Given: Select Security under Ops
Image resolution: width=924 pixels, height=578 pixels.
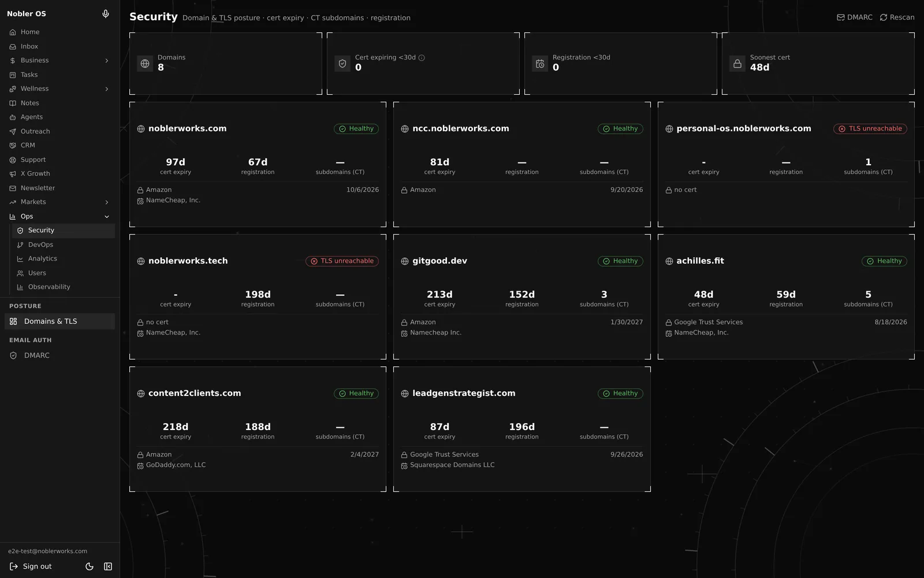Looking at the screenshot, I should point(64,231).
